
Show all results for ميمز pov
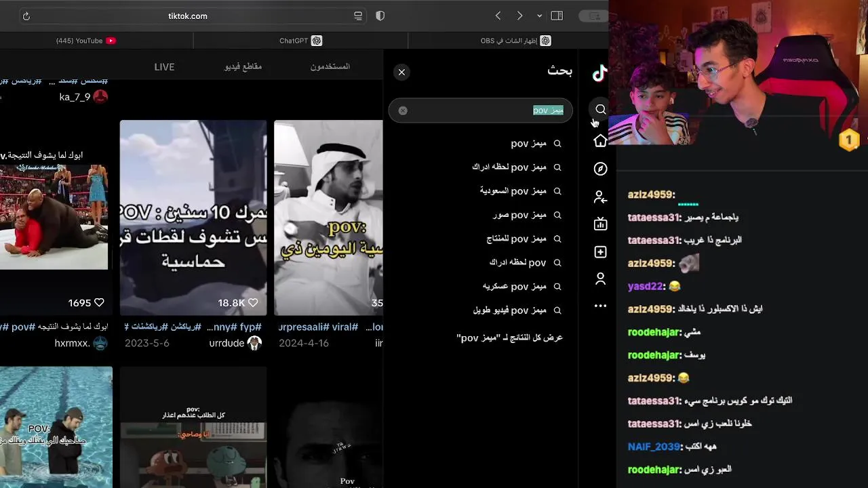click(x=510, y=338)
